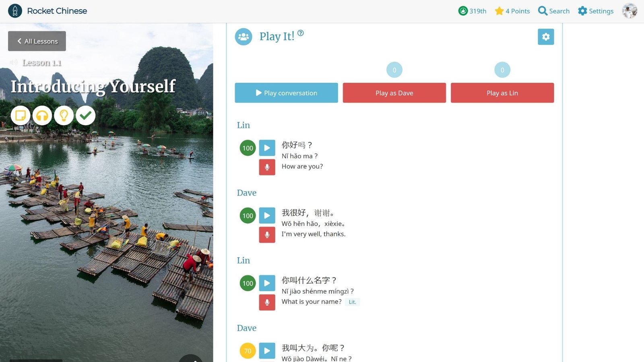Start Play as Lin mode

pyautogui.click(x=502, y=93)
